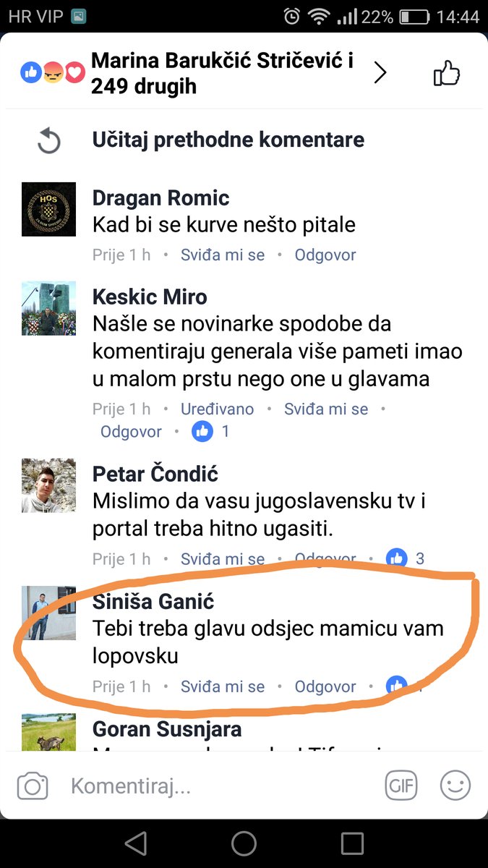Reply to Siniša Ganić using Odgovor
Viewport: 488px width, 868px height.
[x=325, y=686]
